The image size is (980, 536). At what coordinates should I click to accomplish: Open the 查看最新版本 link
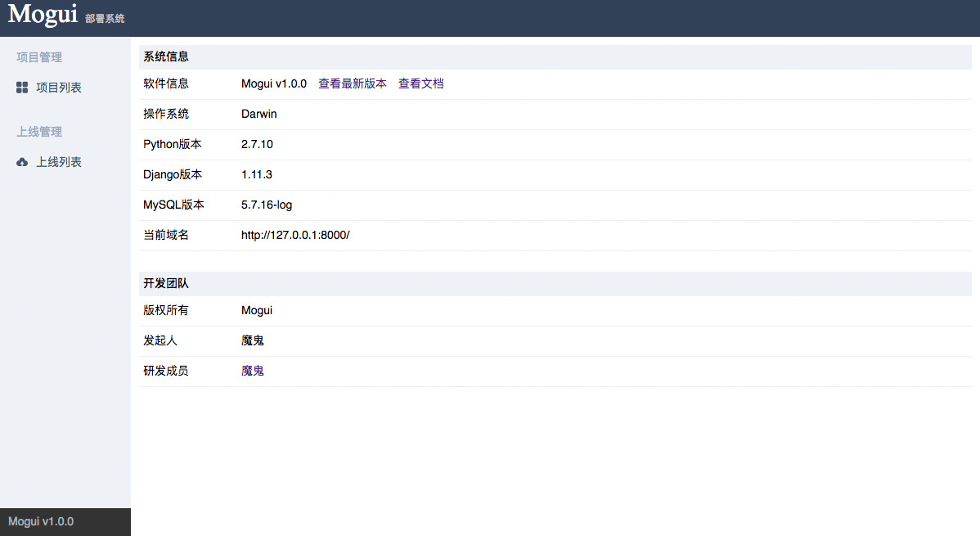tap(353, 83)
